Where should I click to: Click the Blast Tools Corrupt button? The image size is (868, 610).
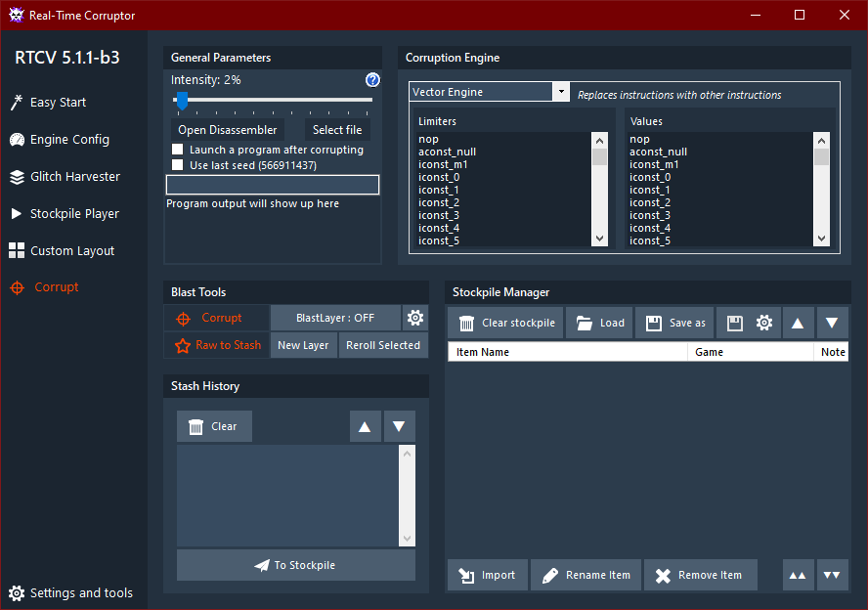[x=217, y=318]
